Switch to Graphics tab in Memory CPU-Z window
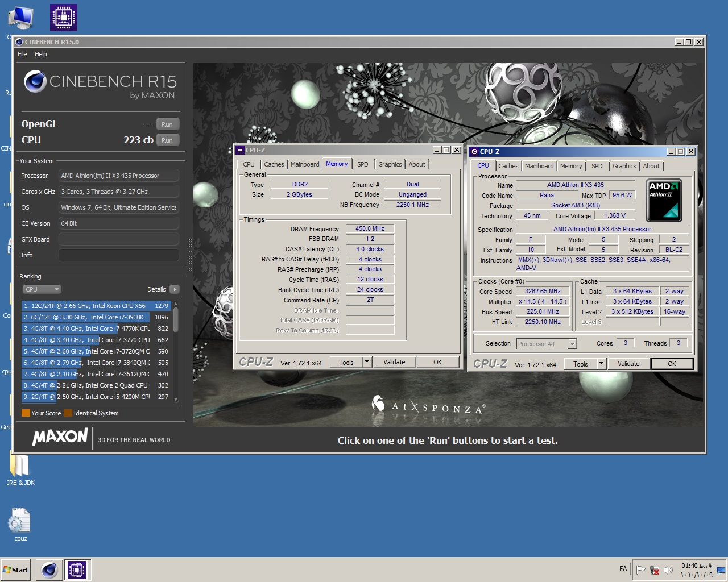The width and height of the screenshot is (728, 582). (x=390, y=164)
